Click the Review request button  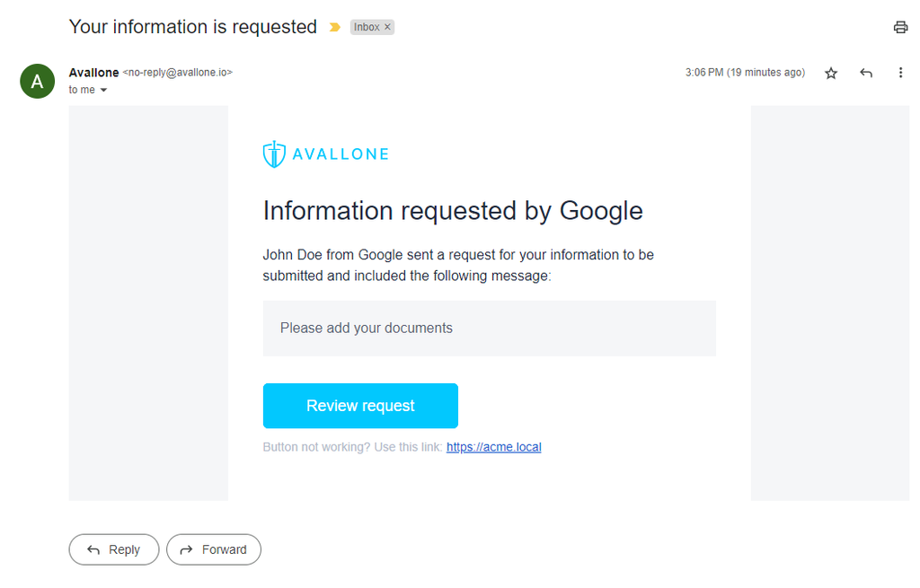point(360,406)
